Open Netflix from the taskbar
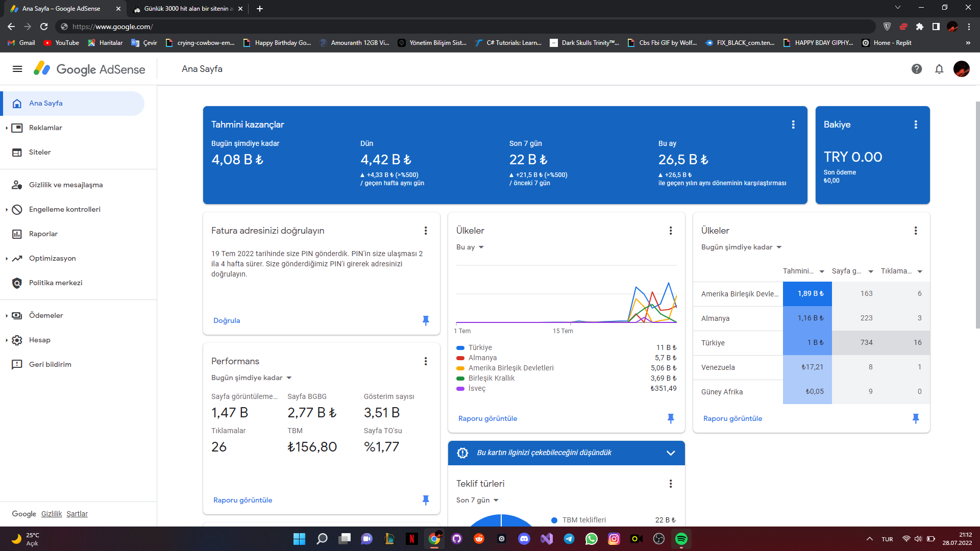Viewport: 980px width, 551px height. [x=412, y=539]
